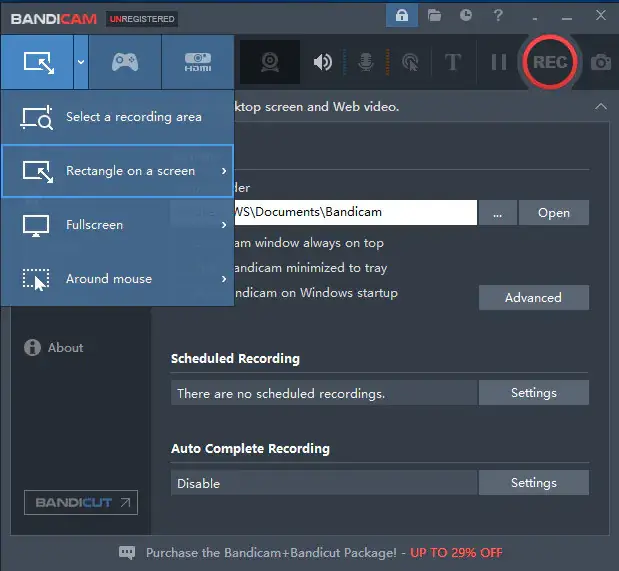Image resolution: width=619 pixels, height=571 pixels.
Task: Open Advanced options
Action: point(534,297)
